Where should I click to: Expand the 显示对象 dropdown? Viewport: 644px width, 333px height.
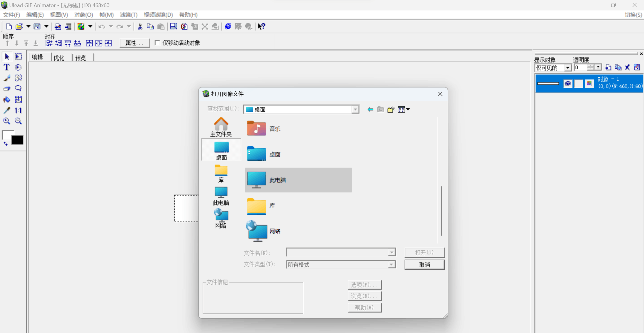tap(567, 68)
